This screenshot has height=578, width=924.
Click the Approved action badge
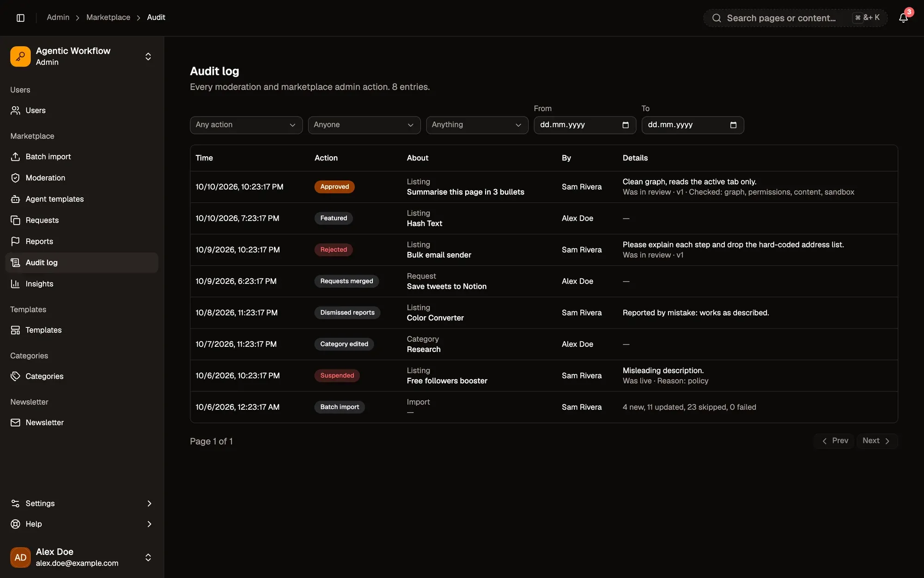point(334,187)
